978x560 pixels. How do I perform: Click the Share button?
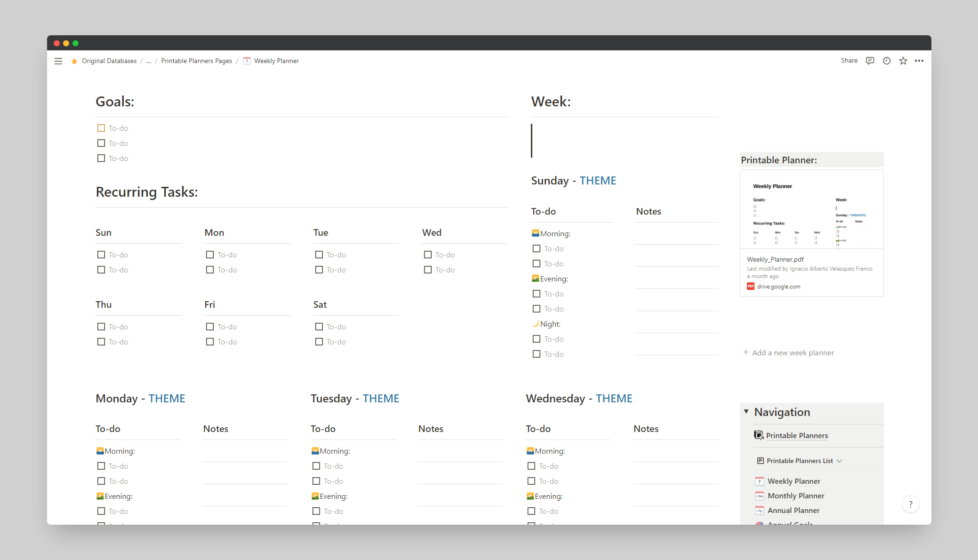click(x=849, y=60)
